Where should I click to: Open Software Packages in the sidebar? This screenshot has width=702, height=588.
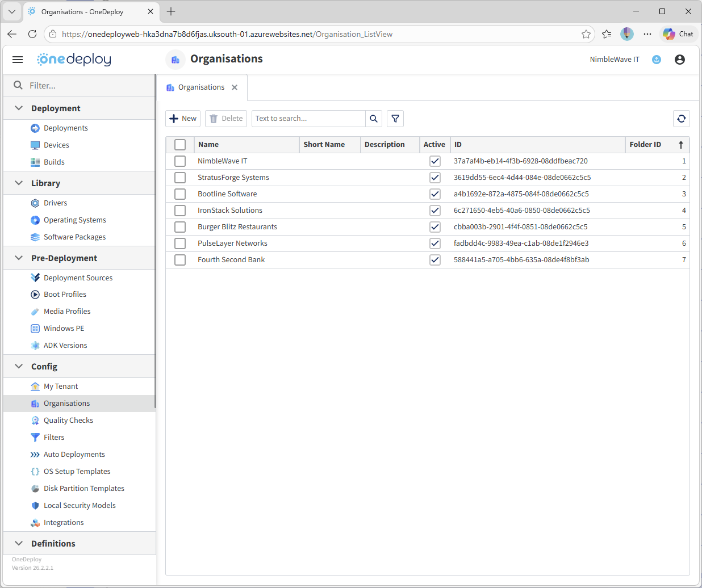pyautogui.click(x=74, y=237)
